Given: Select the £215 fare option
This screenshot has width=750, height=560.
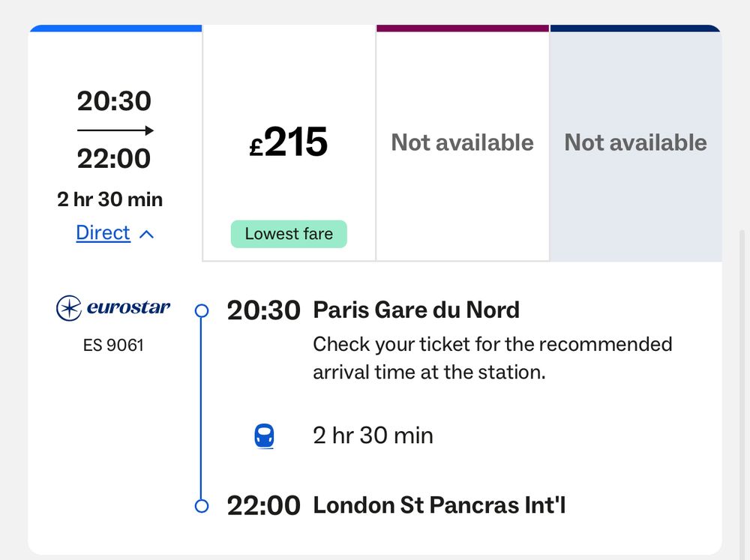Looking at the screenshot, I should pyautogui.click(x=289, y=142).
